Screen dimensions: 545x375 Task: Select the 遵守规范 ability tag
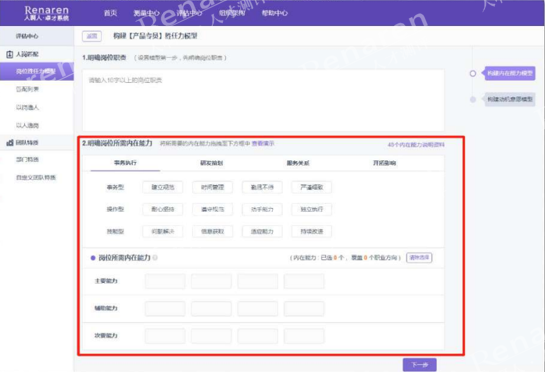tap(212, 209)
